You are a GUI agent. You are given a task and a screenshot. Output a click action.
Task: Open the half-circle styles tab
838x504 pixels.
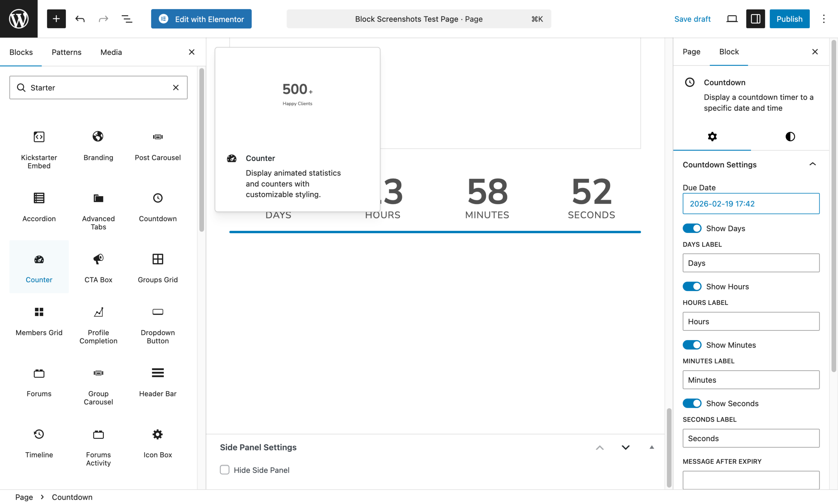pos(790,136)
